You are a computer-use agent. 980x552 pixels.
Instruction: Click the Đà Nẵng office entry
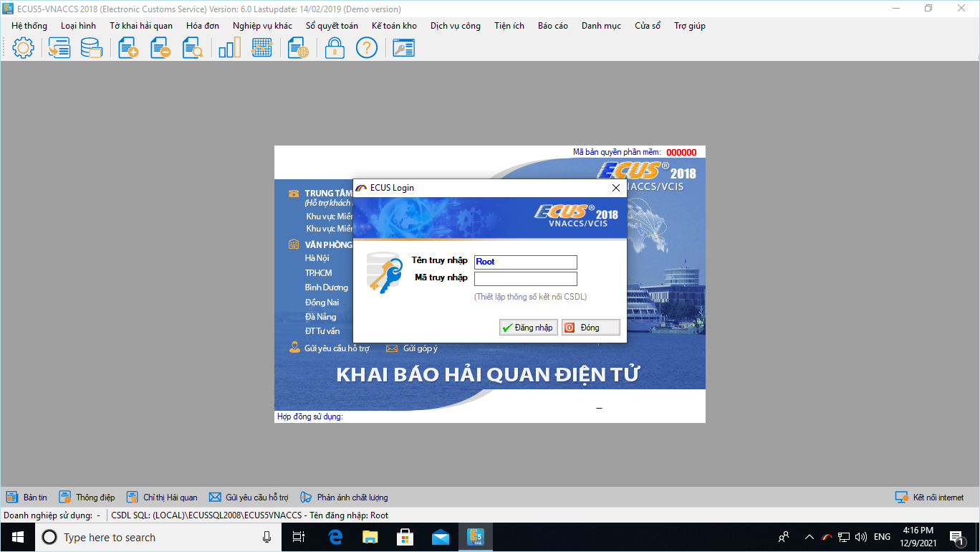321,317
